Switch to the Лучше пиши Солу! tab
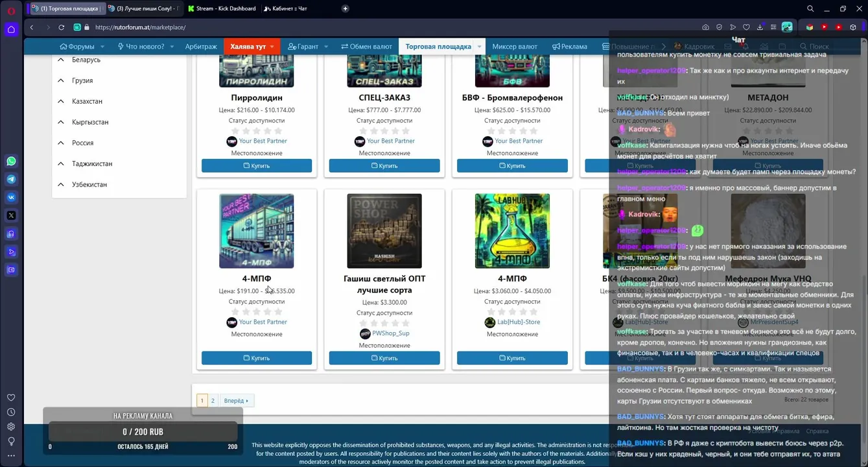The image size is (868, 467). [x=143, y=8]
